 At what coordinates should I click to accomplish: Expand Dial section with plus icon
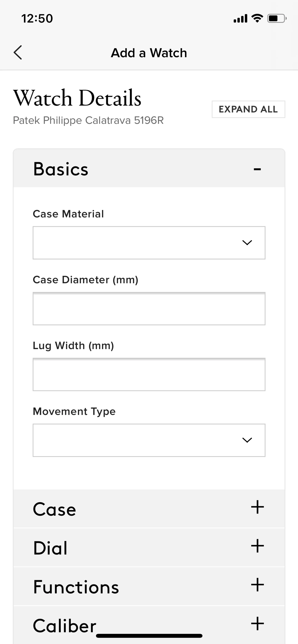(x=257, y=546)
